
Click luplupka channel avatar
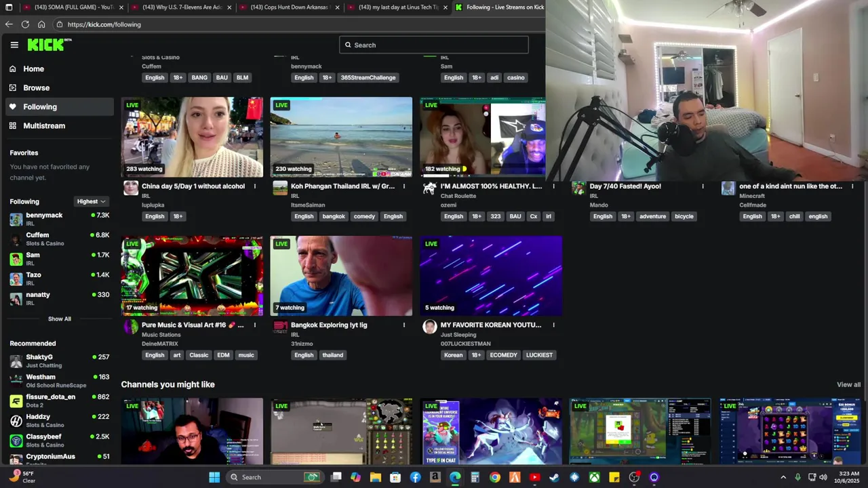(x=131, y=188)
